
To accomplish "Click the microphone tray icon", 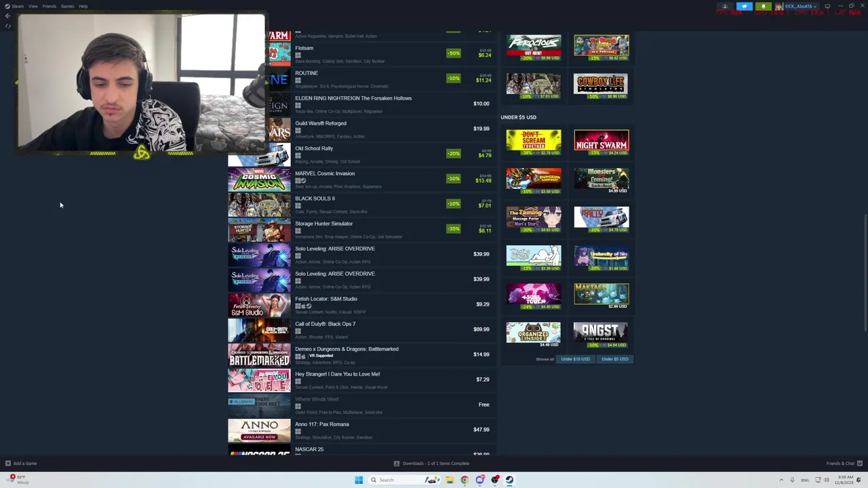I will (792, 480).
